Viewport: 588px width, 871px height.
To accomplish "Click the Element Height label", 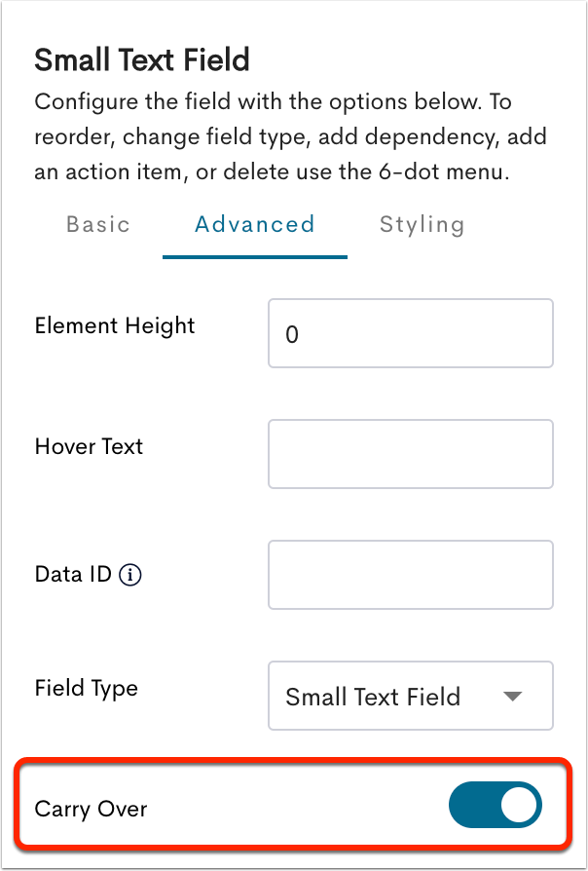I will [115, 326].
